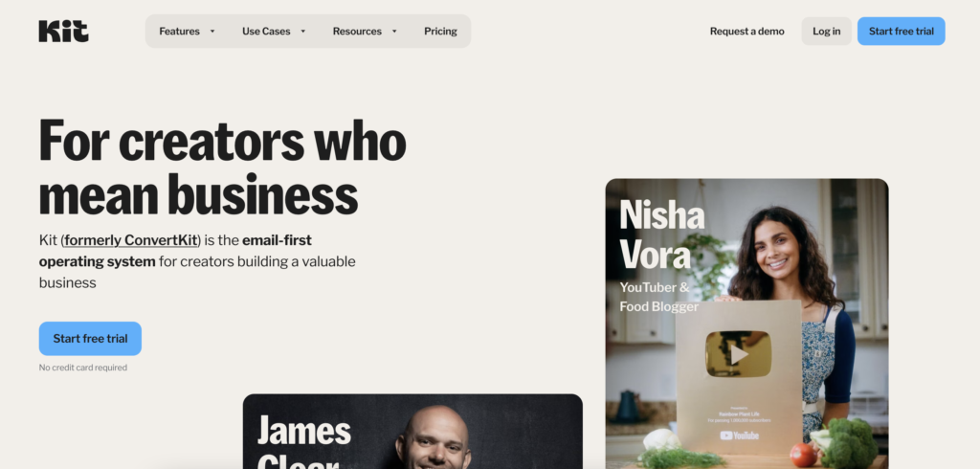The image size is (980, 469).
Task: Click the YouTube play button award icon
Action: pyautogui.click(x=738, y=354)
